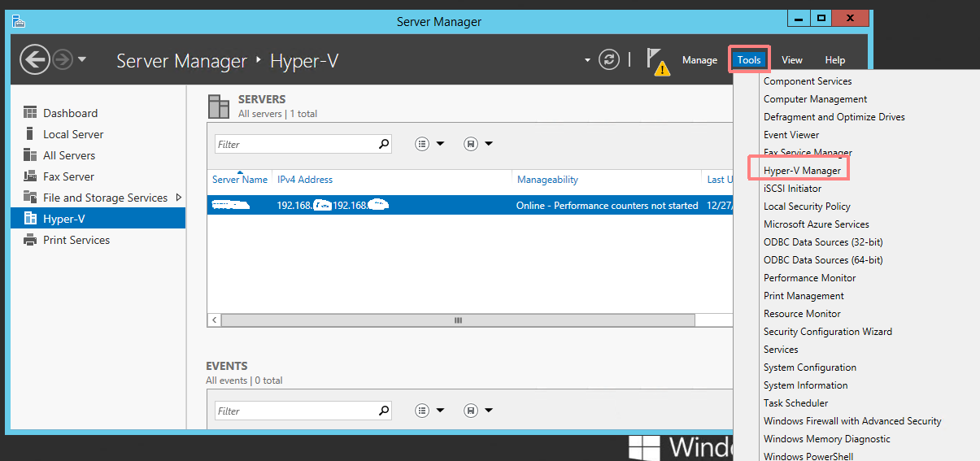Open Fax Service Manager
The height and width of the screenshot is (461, 980).
click(x=808, y=153)
